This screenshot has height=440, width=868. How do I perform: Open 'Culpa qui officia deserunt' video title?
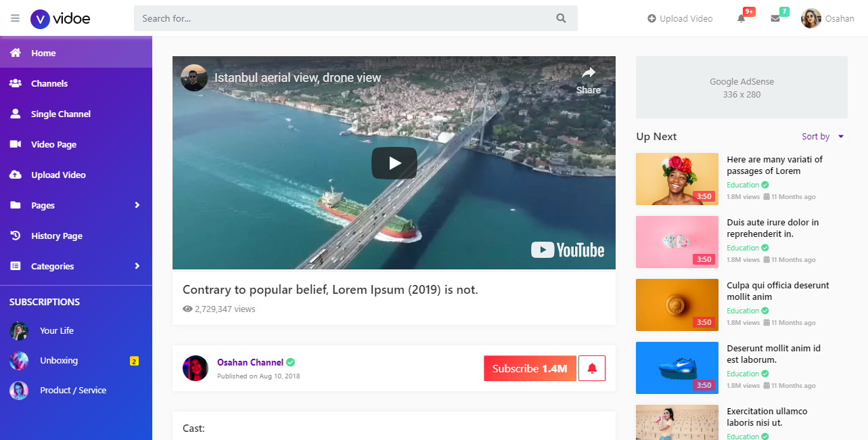click(778, 291)
